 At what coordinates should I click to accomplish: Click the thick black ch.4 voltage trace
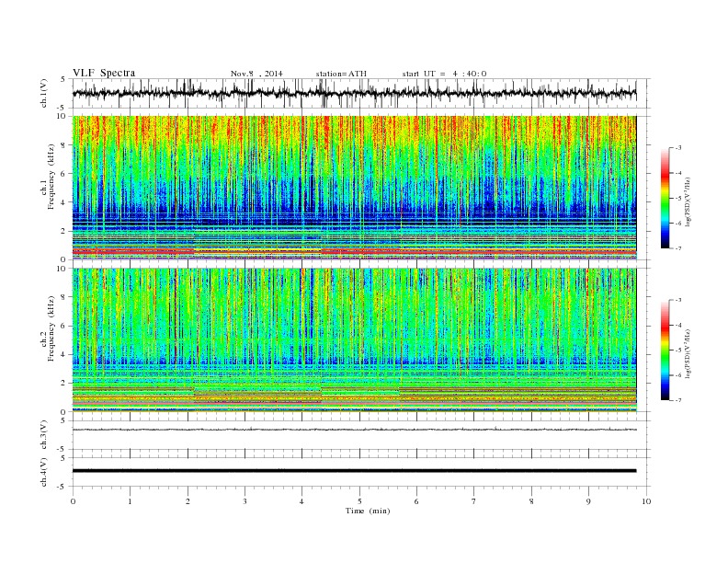pos(354,471)
